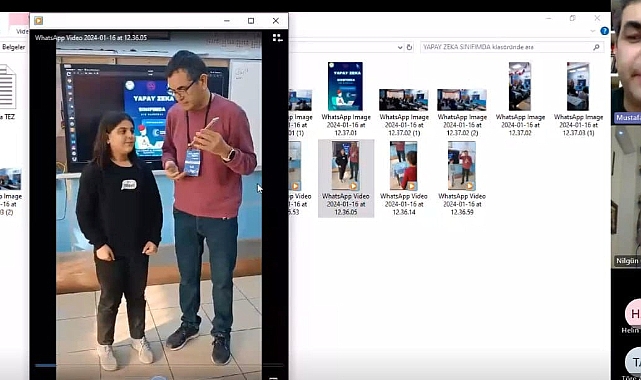Click the search magnifier icon in Explorer
This screenshot has width=641, height=380.
(x=596, y=47)
